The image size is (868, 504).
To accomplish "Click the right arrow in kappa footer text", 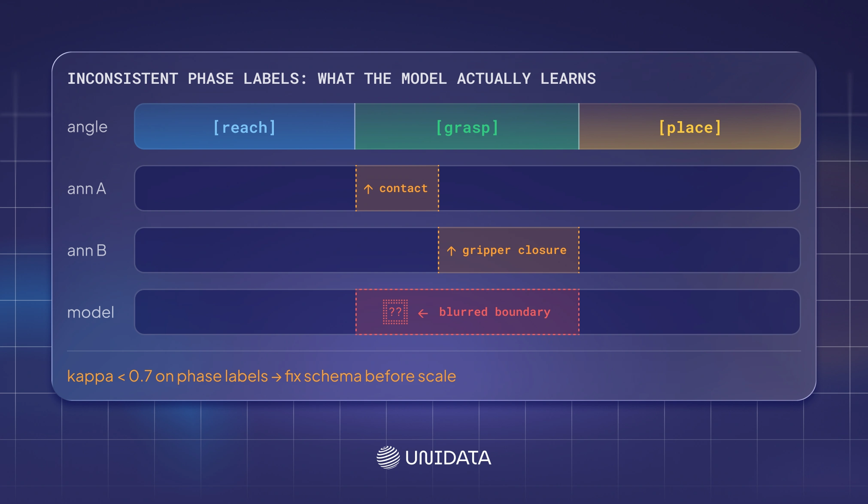I will coord(276,377).
